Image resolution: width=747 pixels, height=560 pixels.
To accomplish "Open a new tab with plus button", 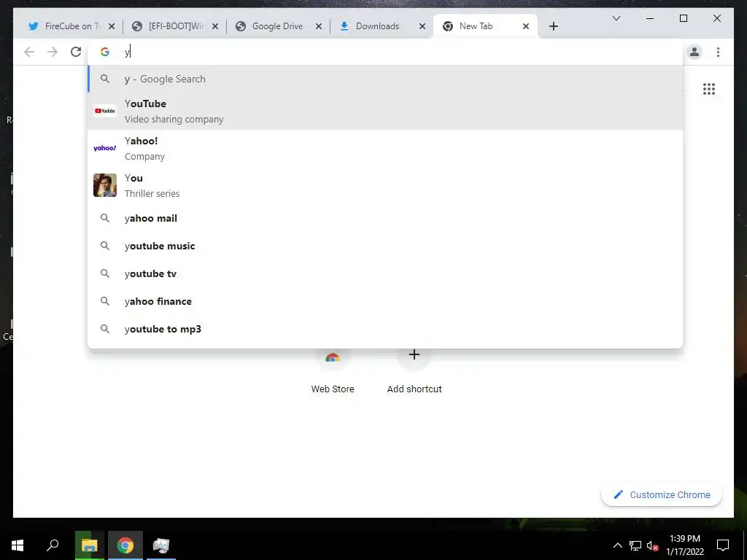I will (x=553, y=26).
